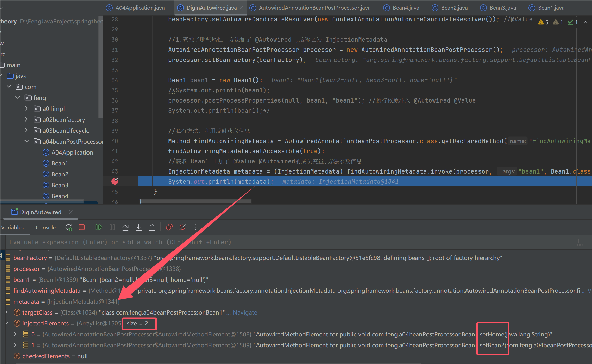592x364 pixels.
Task: Open the Bean4.java tab
Action: click(x=401, y=8)
